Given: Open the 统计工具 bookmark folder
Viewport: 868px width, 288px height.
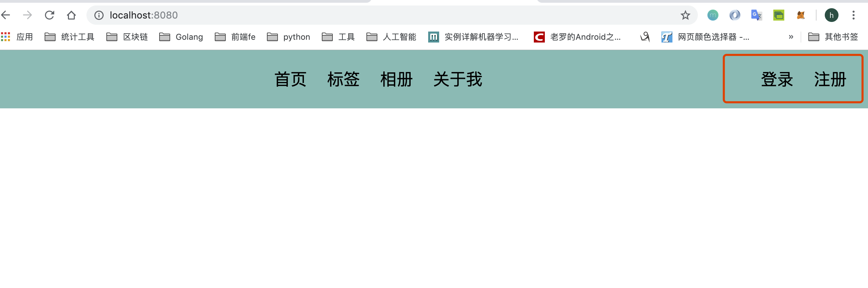Looking at the screenshot, I should (x=70, y=37).
